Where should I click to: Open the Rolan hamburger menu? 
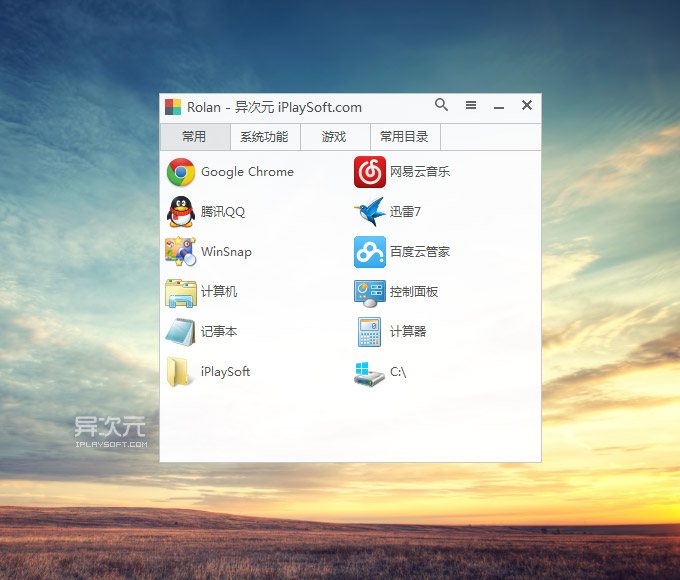[x=471, y=105]
